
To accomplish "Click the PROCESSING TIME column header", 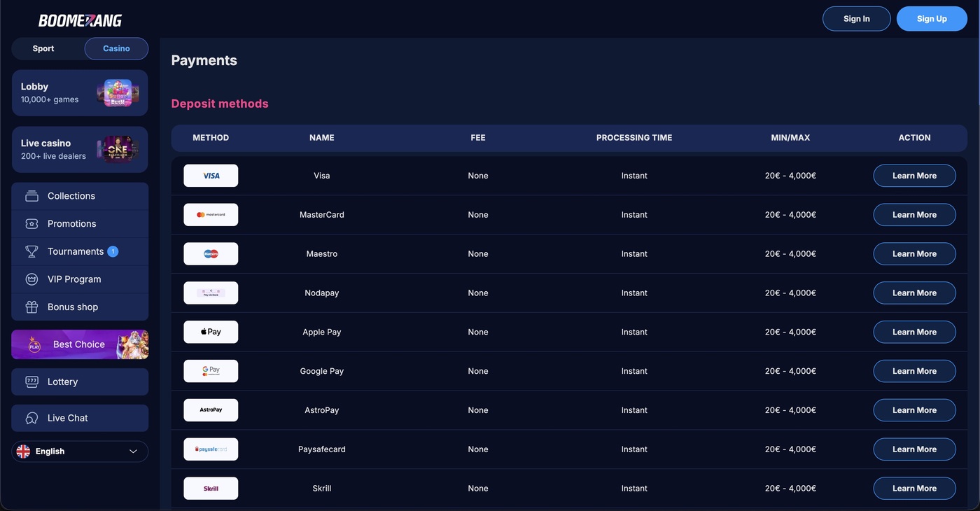I will [x=634, y=138].
